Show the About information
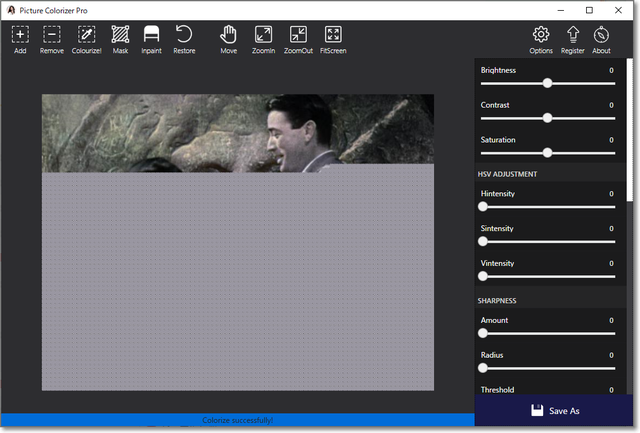640x433 pixels. pyautogui.click(x=601, y=35)
